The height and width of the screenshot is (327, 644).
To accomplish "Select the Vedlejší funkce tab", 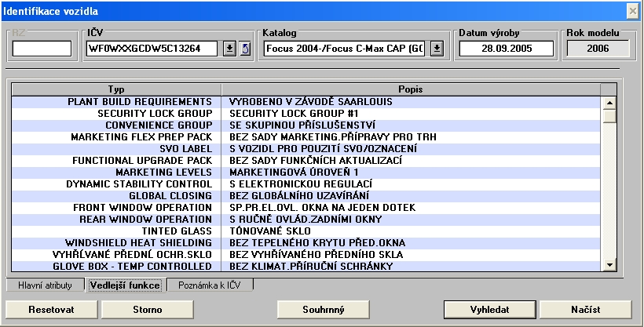I will click(x=126, y=285).
